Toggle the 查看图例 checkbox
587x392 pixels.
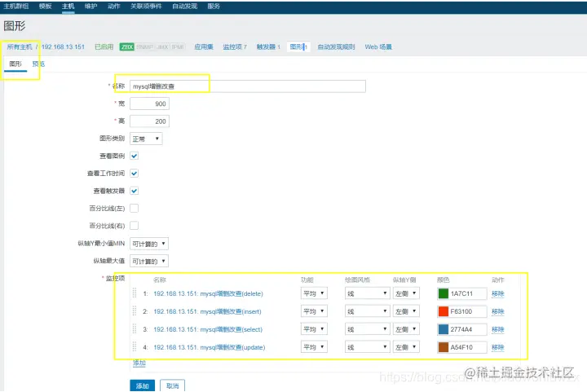click(134, 156)
